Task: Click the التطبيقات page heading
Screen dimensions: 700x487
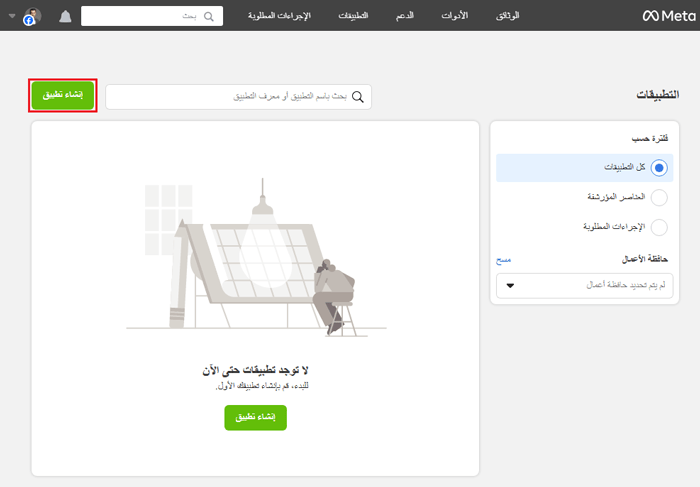Action: pos(658,95)
